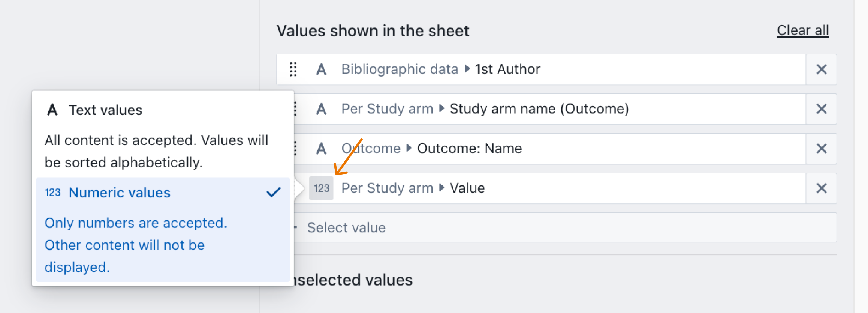Viewport: 868px width, 313px height.
Task: Click the drag handle for 1st Author row
Action: [293, 69]
